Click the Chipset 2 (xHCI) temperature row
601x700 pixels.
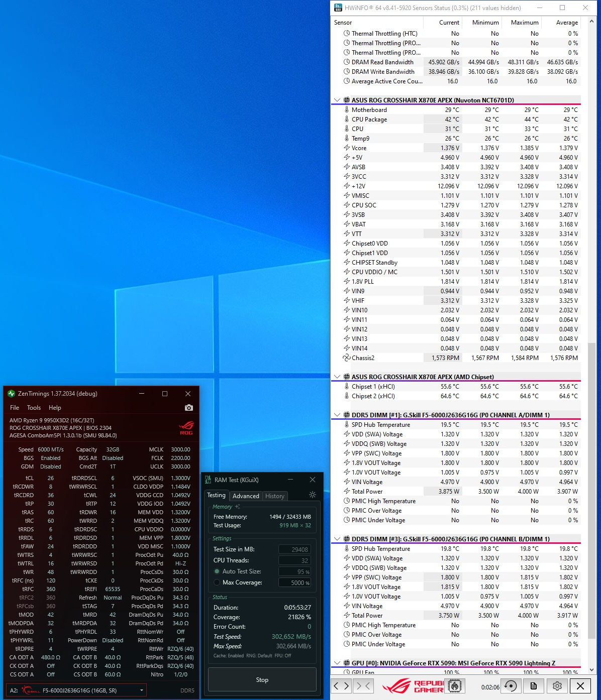(x=456, y=396)
